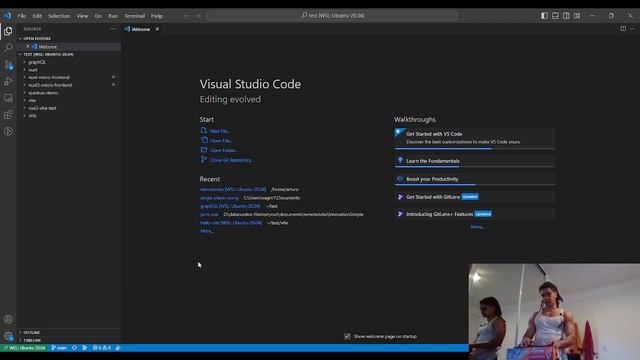This screenshot has width=640, height=360.
Task: Click the ports icon in status bar
Action: 118,348
